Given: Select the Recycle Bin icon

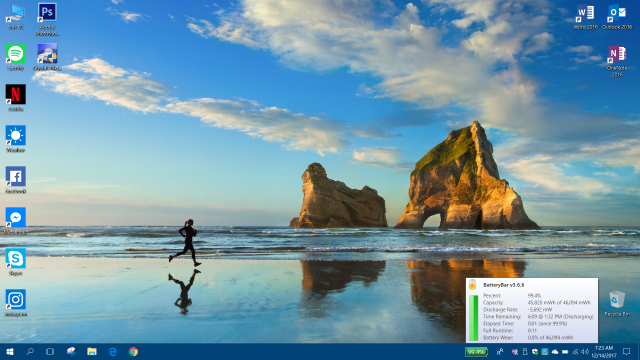Looking at the screenshot, I should (617, 303).
